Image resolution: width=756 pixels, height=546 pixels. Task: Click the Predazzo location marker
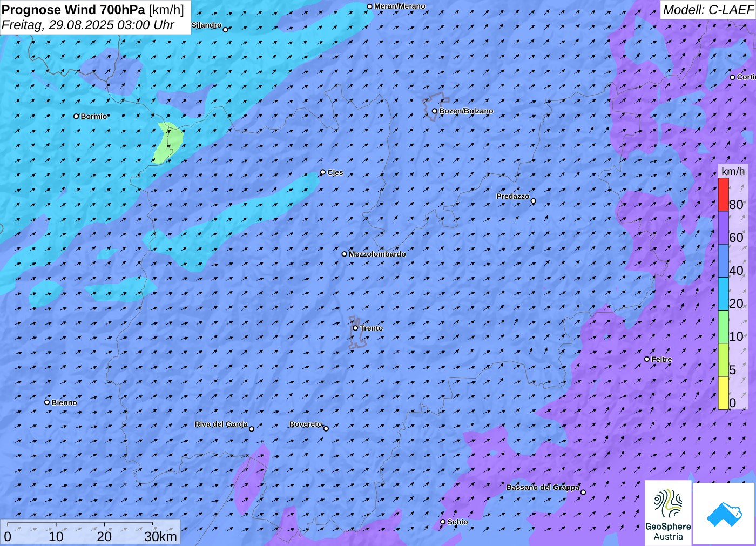(534, 201)
